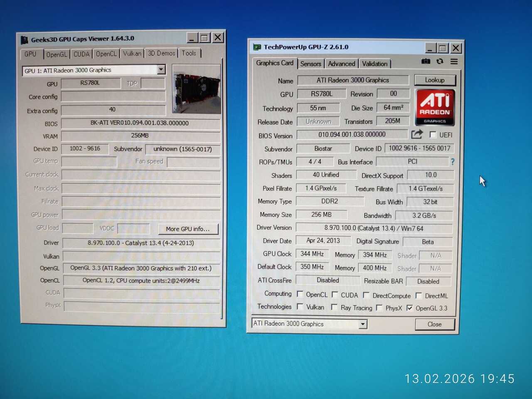Click the GPU-Z title bar app icon
532x399 pixels.
257,47
